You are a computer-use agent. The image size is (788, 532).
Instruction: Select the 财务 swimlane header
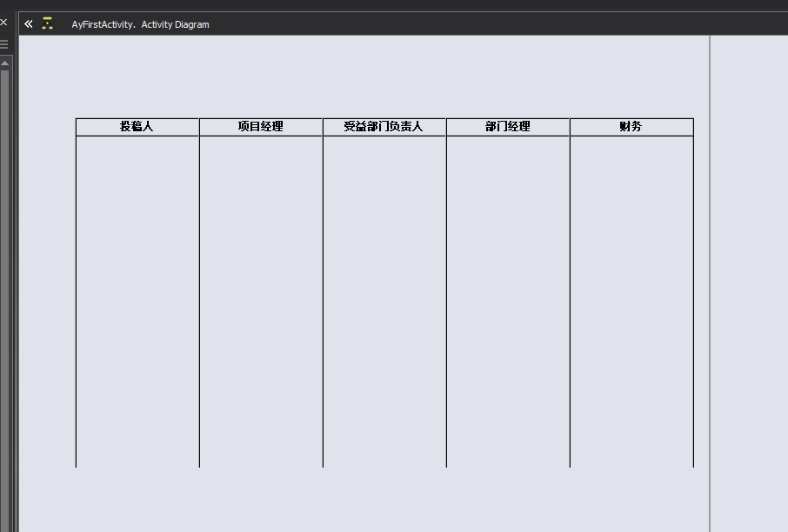pyautogui.click(x=631, y=126)
